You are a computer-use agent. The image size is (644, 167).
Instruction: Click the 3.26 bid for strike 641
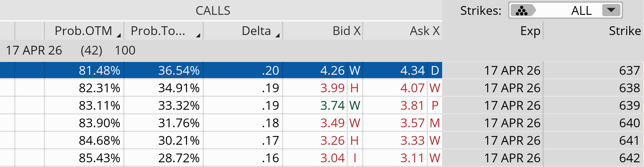click(332, 140)
